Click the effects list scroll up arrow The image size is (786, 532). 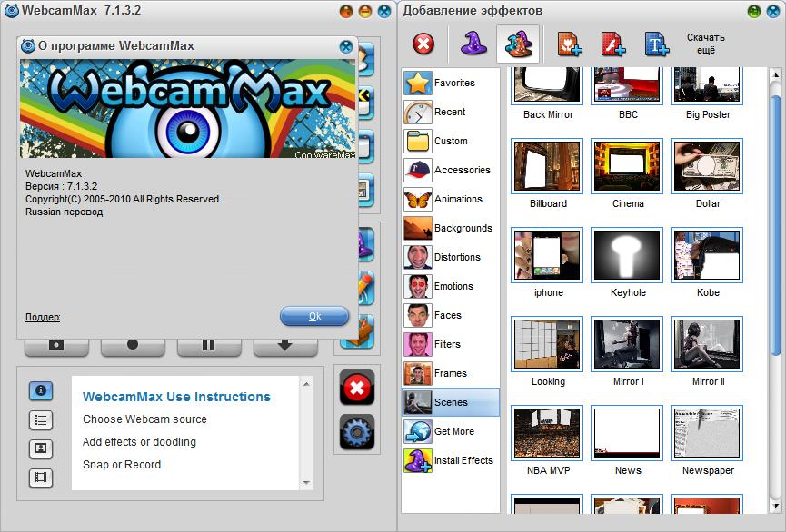(x=776, y=74)
